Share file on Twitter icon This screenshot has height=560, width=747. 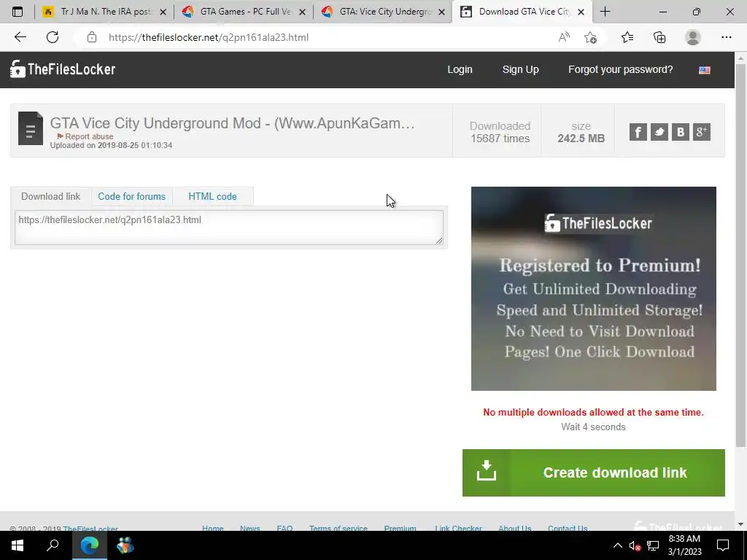[659, 132]
